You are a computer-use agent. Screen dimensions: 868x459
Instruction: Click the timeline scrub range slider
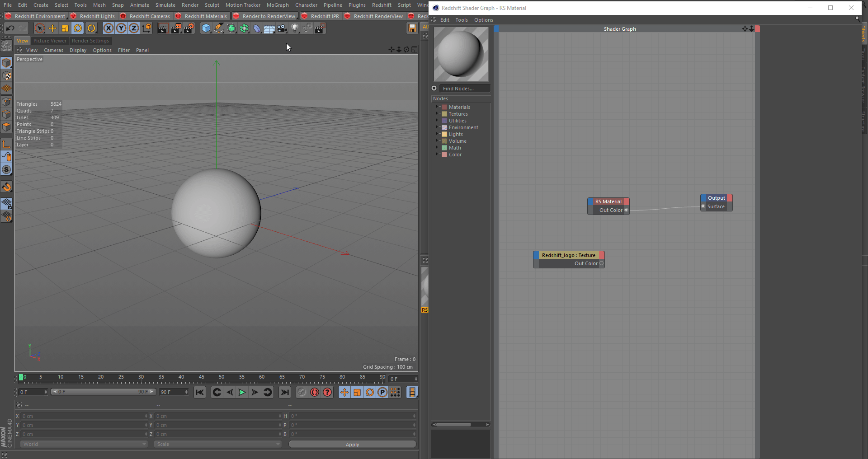103,392
